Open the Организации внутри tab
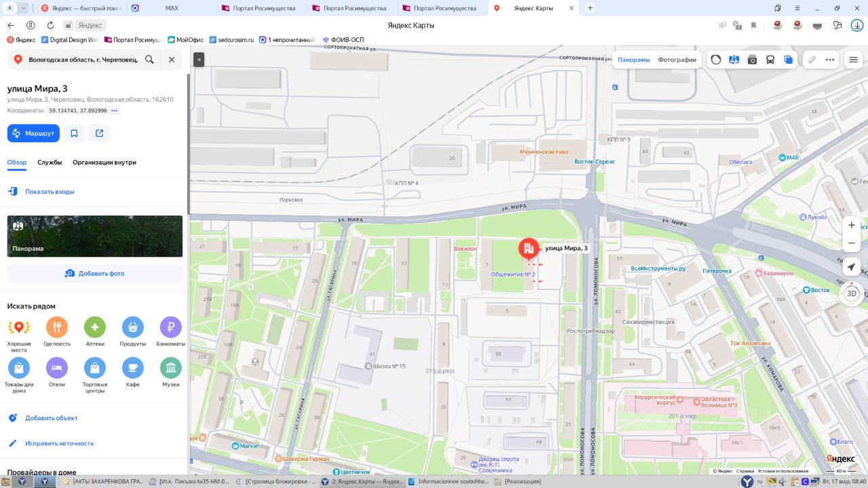The height and width of the screenshot is (488, 868). pyautogui.click(x=104, y=163)
